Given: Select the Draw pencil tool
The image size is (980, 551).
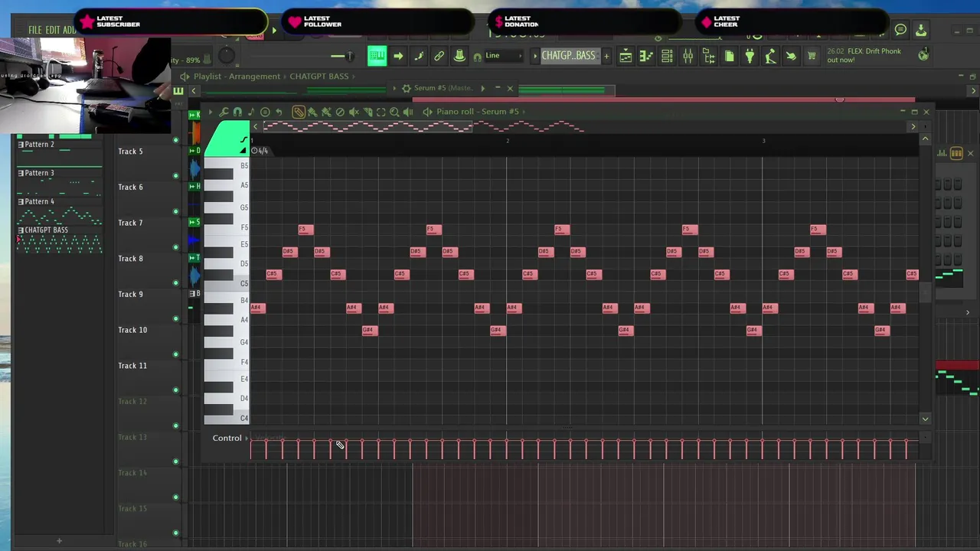Looking at the screenshot, I should [299, 112].
